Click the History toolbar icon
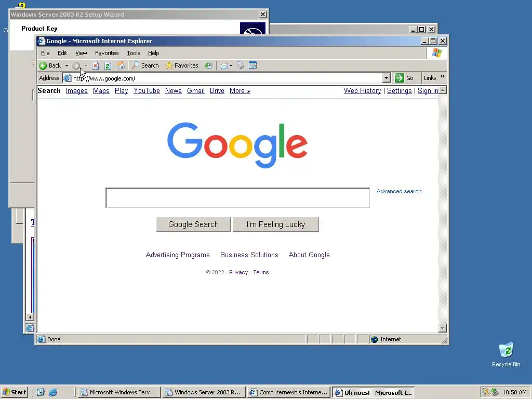 (208, 65)
